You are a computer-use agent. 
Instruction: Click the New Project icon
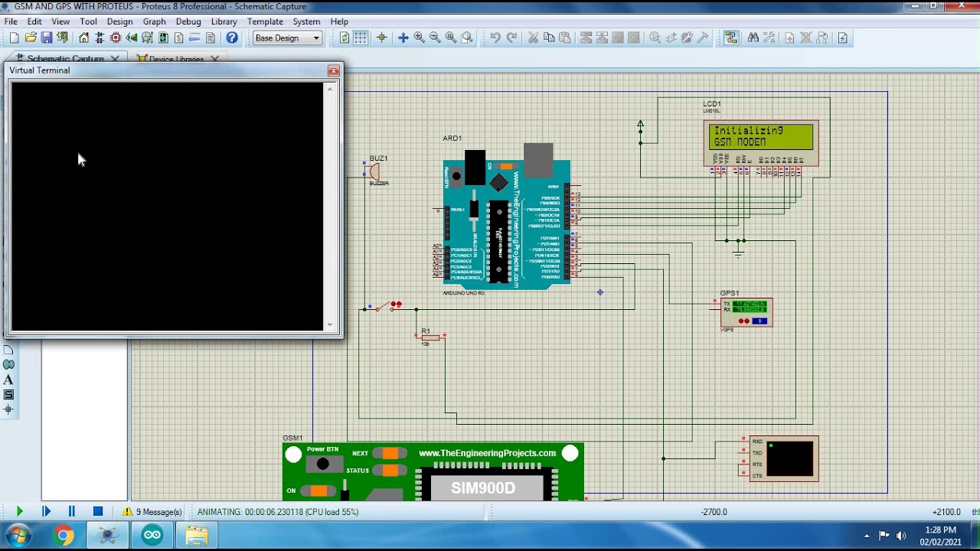pyautogui.click(x=14, y=37)
